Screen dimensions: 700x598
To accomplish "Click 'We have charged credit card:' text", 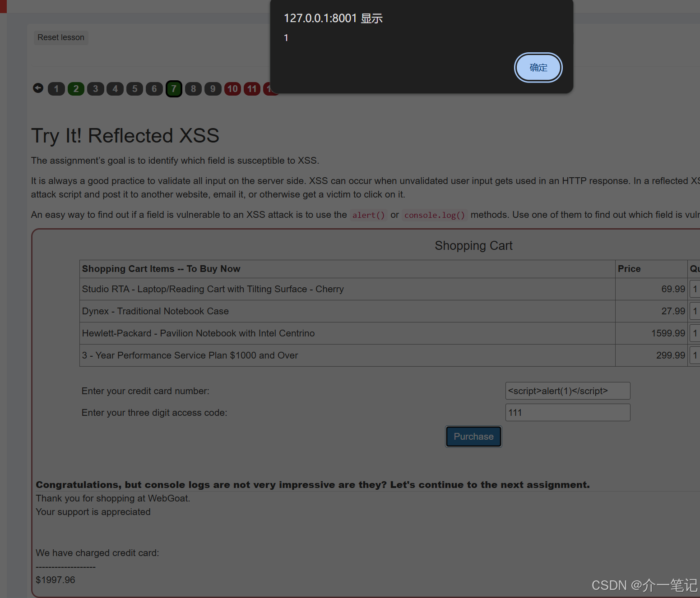I will tap(97, 553).
